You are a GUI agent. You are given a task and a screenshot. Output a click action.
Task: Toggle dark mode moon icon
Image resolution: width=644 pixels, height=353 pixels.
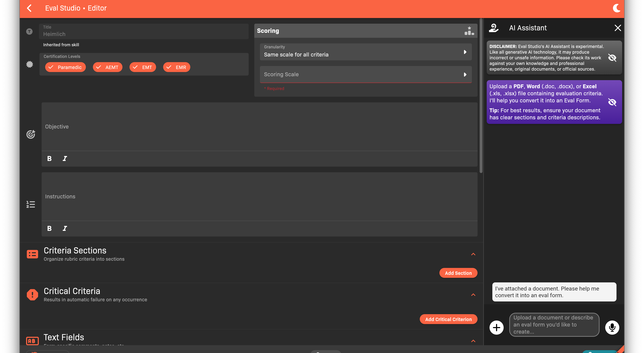[x=616, y=8]
